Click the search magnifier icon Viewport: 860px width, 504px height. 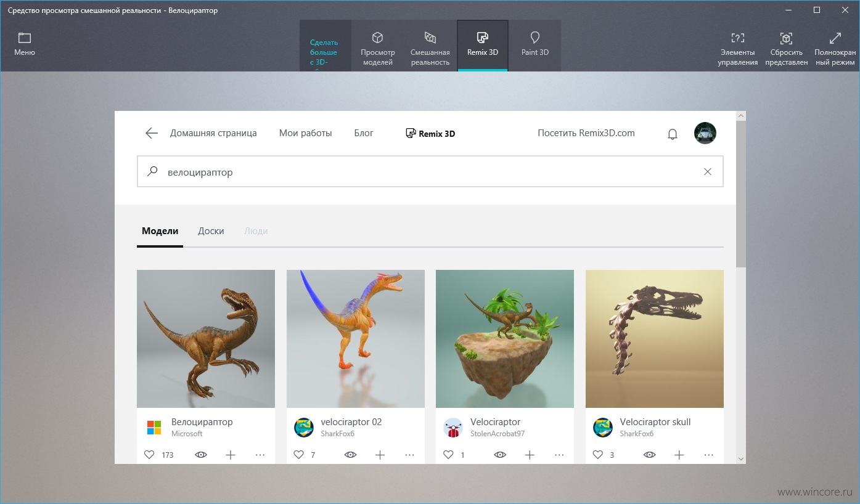point(152,172)
